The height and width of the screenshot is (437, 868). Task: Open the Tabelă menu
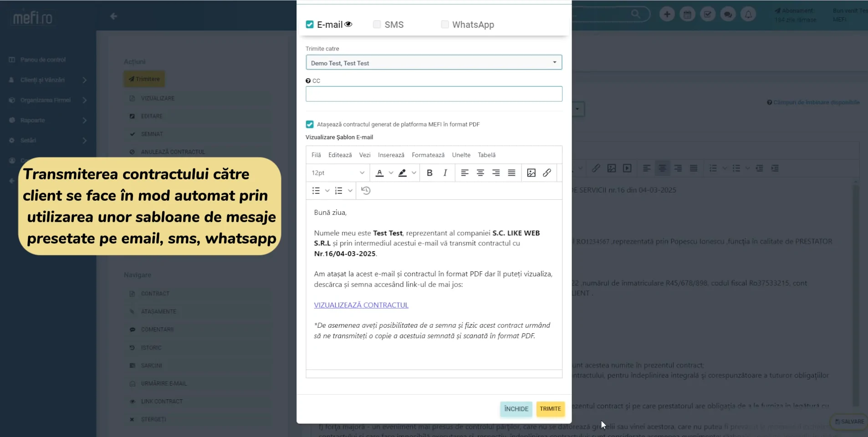click(x=486, y=155)
